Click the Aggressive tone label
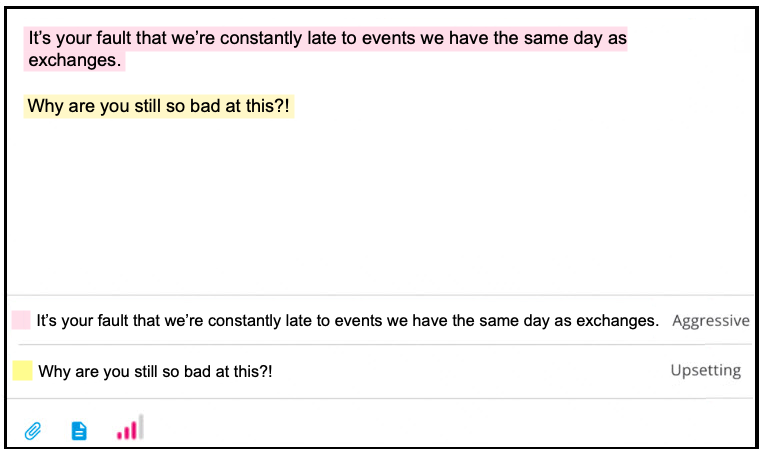The width and height of the screenshot is (759, 452). click(711, 320)
